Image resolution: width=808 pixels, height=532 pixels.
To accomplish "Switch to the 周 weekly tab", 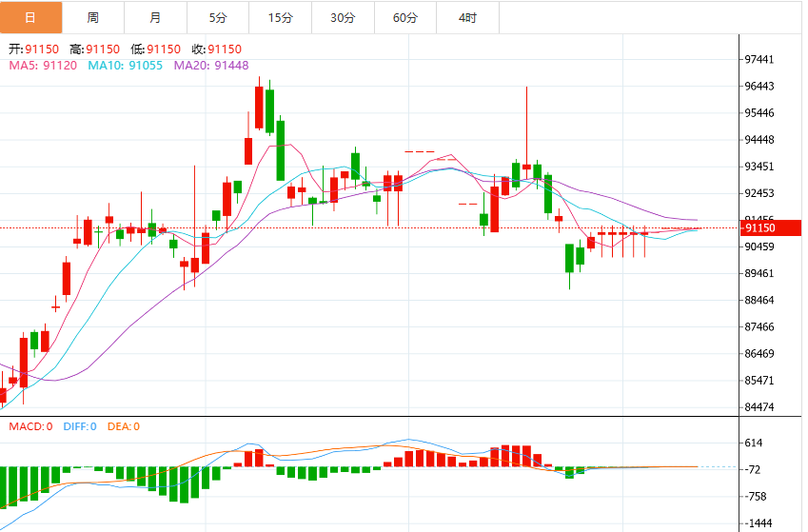I will pos(93,17).
